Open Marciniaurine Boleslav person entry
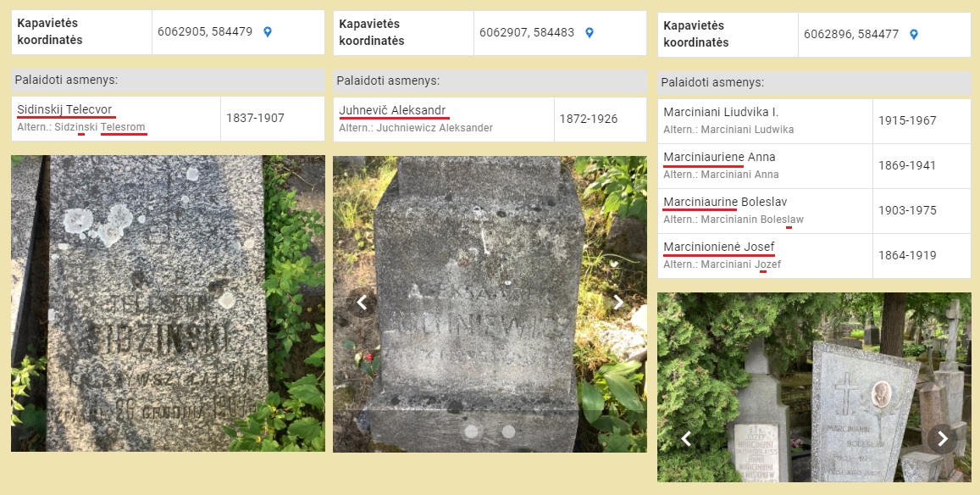 point(725,202)
